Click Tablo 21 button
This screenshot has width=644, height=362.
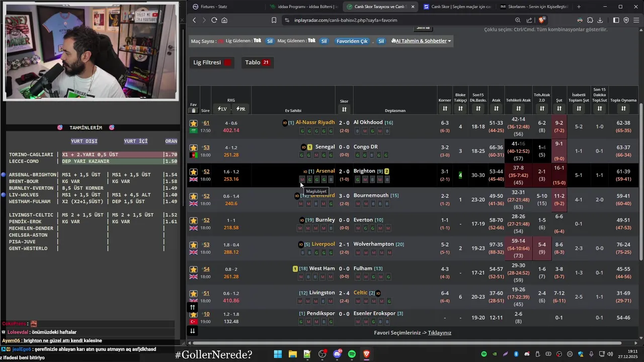pos(258,62)
